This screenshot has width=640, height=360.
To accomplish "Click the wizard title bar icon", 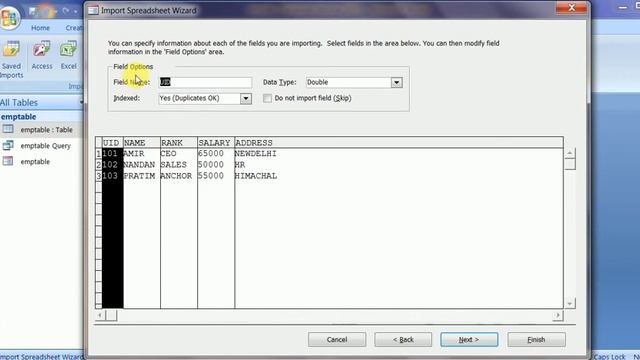I will point(93,11).
